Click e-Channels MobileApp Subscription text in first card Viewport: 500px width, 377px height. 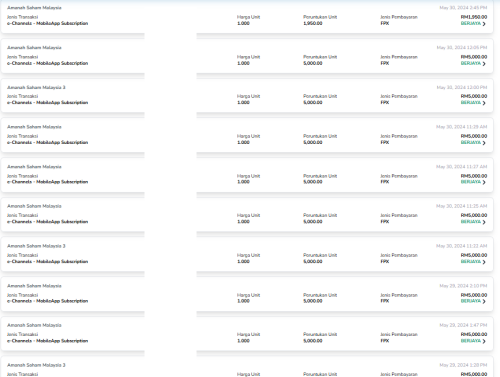point(48,23)
